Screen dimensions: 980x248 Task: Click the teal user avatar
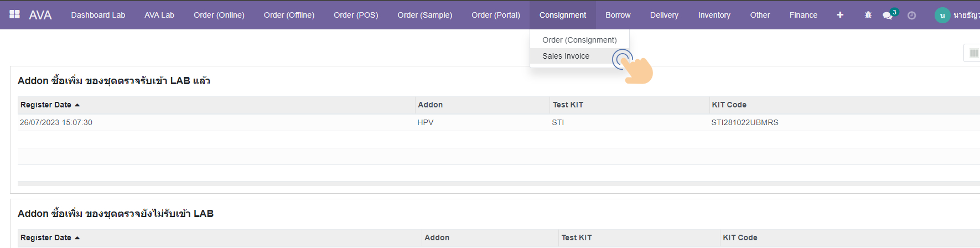point(942,15)
